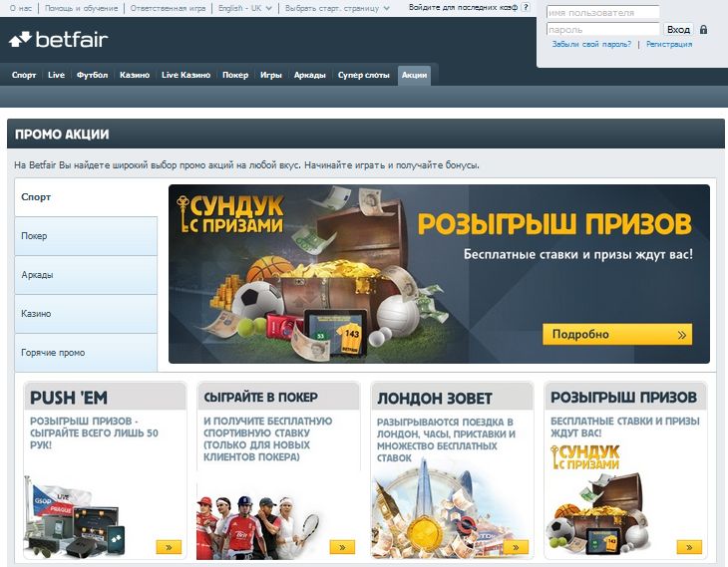Open the Супер слоты tab
728x567 pixels.
364,75
